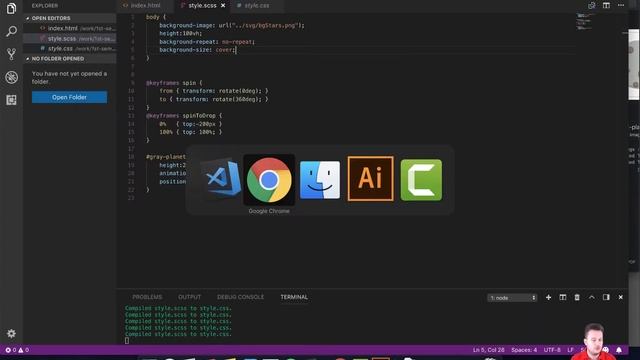640x360 pixels.
Task: Switch to the style.scss editor tab
Action: pyautogui.click(x=202, y=6)
